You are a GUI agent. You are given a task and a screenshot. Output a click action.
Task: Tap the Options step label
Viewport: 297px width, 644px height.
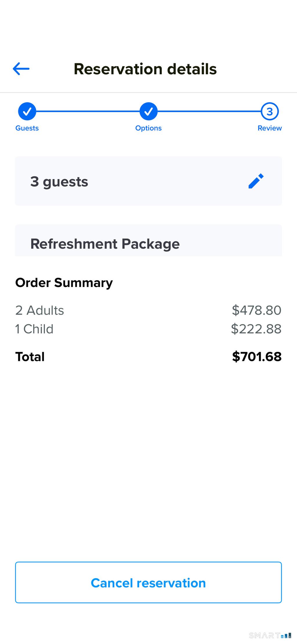(x=148, y=128)
